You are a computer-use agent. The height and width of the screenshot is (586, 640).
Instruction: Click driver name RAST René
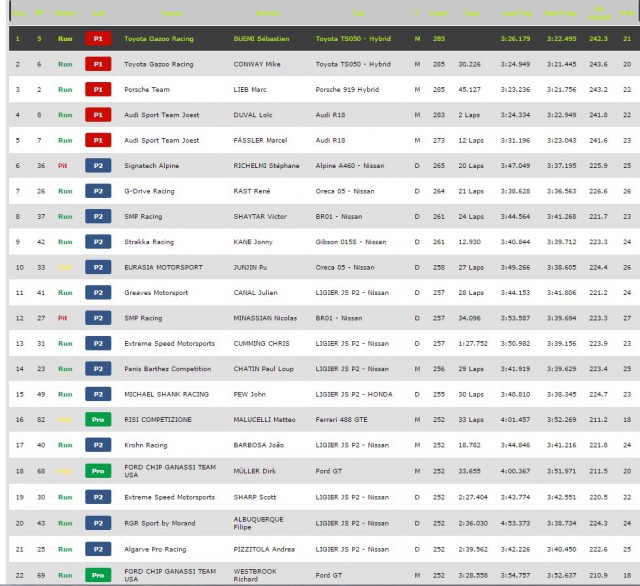(x=252, y=191)
